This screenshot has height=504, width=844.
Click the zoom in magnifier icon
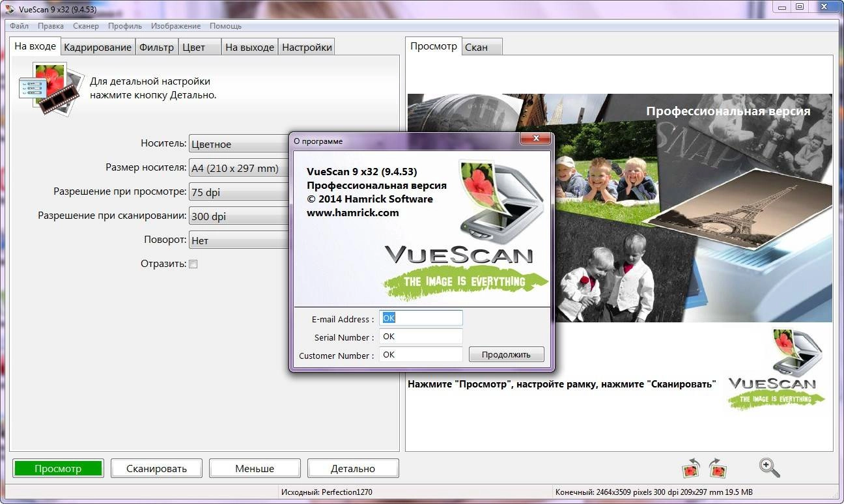tap(769, 467)
